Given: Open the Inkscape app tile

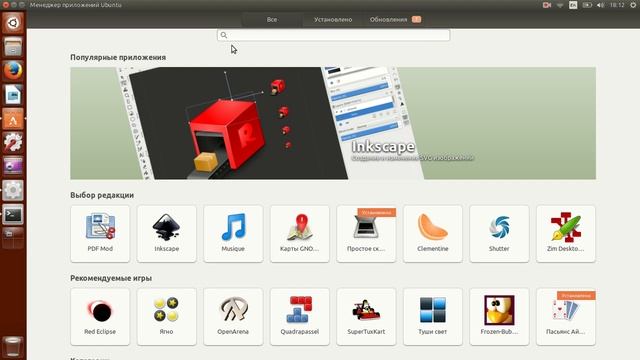Looking at the screenshot, I should [x=167, y=233].
